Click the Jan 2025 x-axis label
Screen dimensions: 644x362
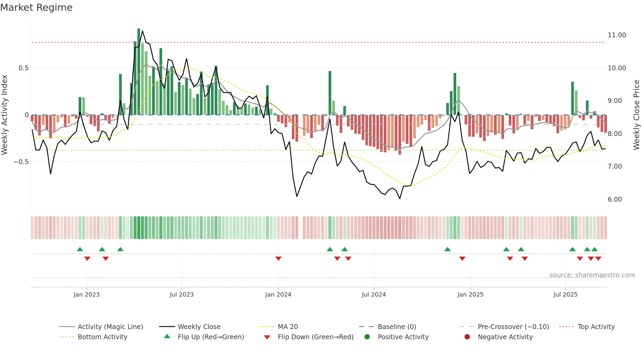click(x=470, y=295)
